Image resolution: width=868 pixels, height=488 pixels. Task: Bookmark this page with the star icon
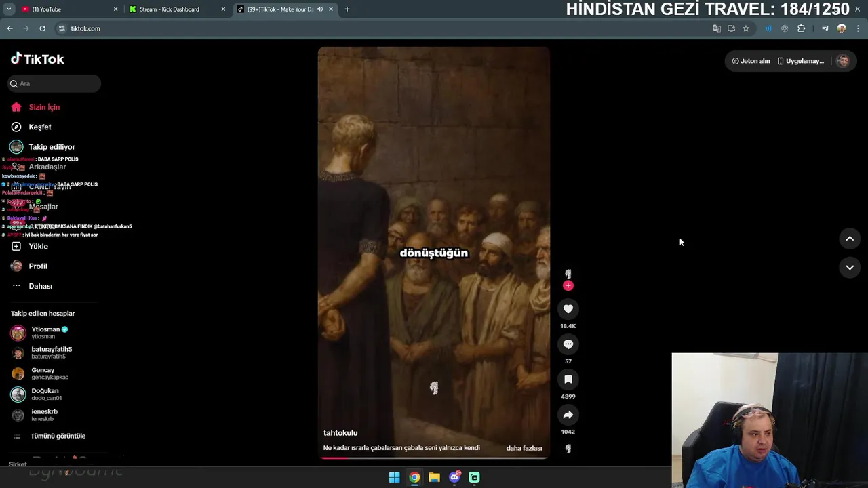(746, 28)
